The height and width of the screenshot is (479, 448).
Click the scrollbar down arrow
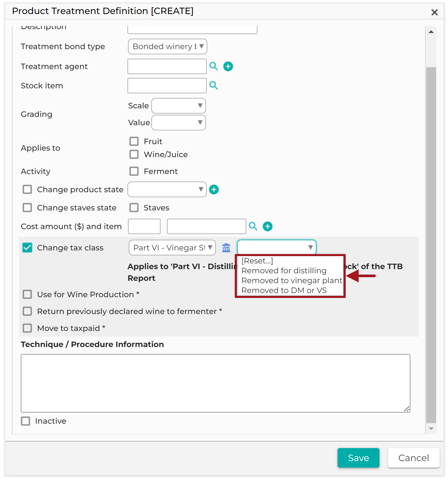431,429
